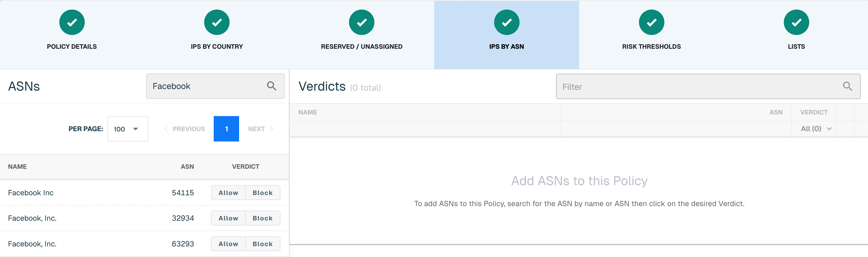Click the IPs By Country checkmark icon

(x=217, y=22)
